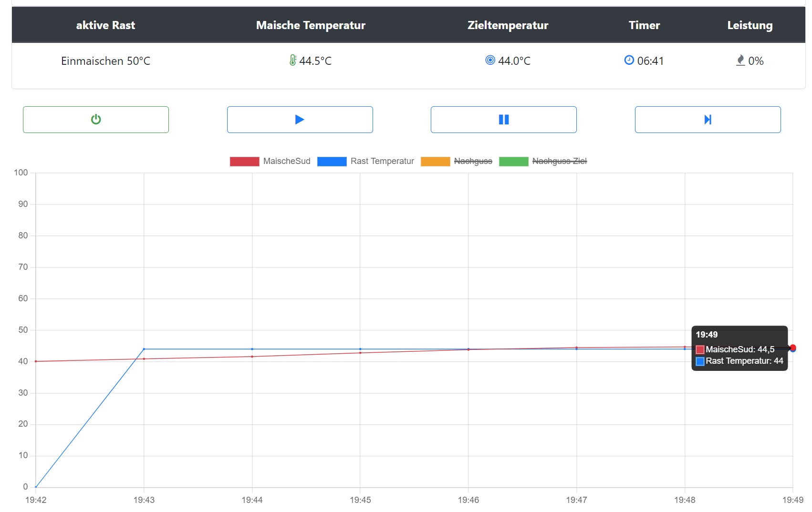Click the flame icon beside 0% power
The image size is (812, 512).
point(740,60)
